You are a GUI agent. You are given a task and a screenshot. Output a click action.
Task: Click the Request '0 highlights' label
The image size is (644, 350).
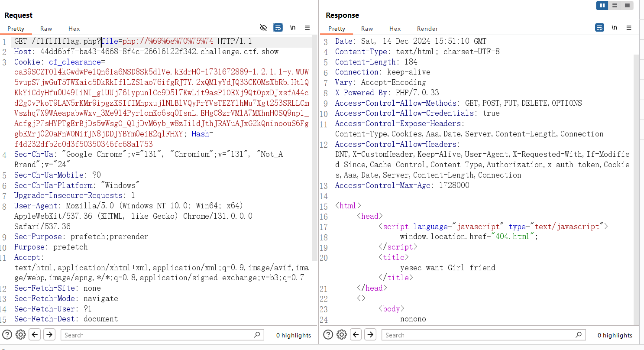point(294,335)
